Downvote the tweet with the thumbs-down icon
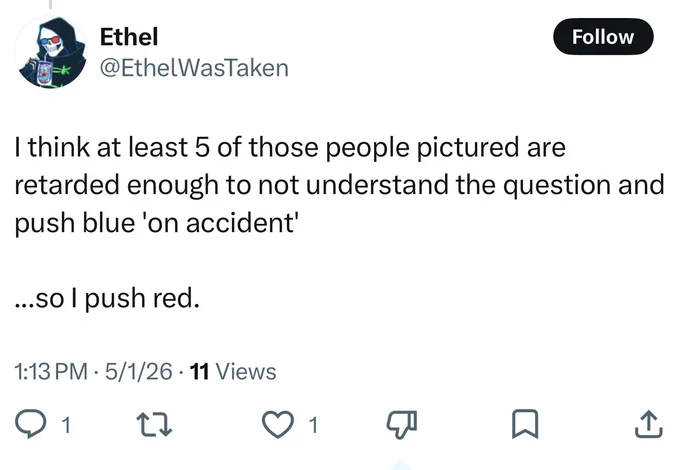The image size is (680, 470). coord(402,424)
